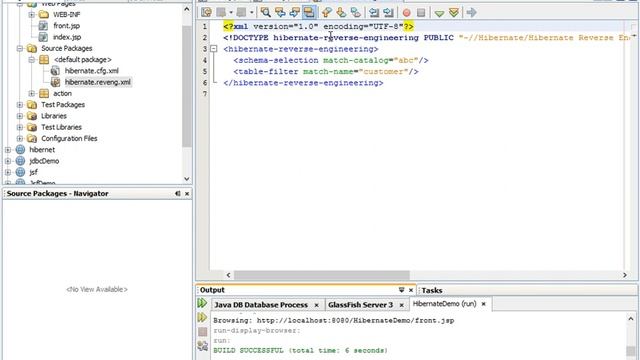Select the action package

62,93
